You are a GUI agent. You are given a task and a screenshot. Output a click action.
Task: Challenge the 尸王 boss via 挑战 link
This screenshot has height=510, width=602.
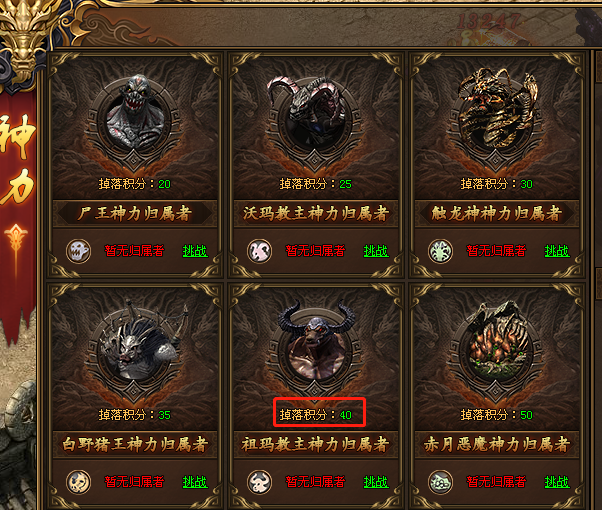(195, 251)
